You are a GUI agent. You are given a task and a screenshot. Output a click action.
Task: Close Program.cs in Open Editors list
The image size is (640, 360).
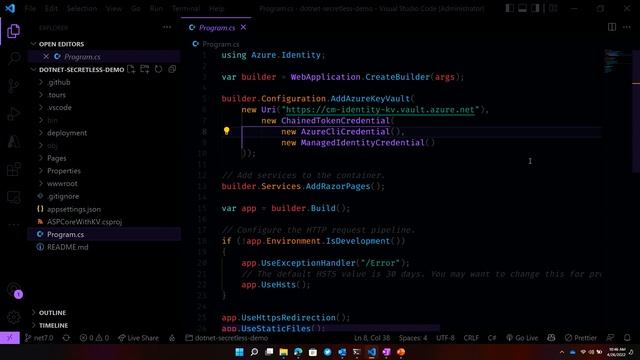tap(46, 57)
